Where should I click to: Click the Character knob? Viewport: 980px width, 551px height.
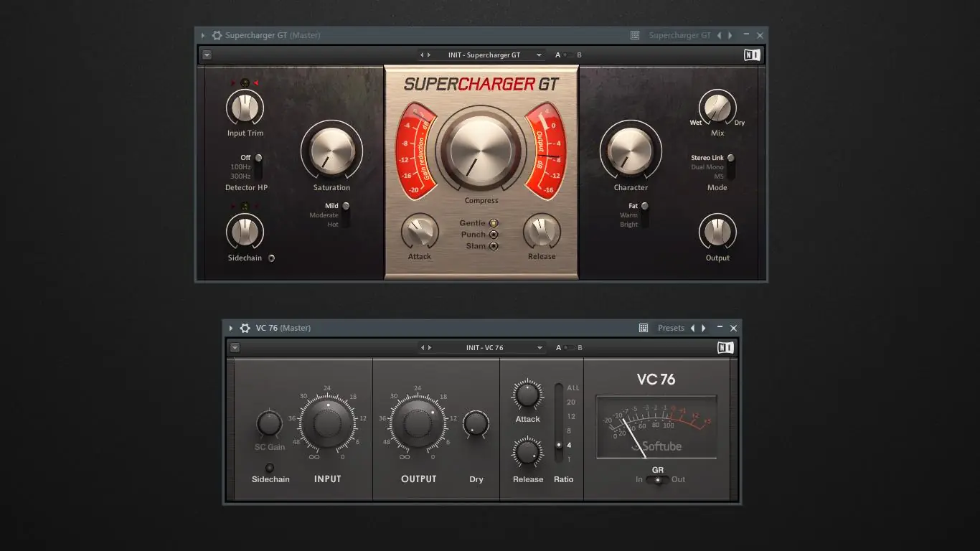pos(631,151)
